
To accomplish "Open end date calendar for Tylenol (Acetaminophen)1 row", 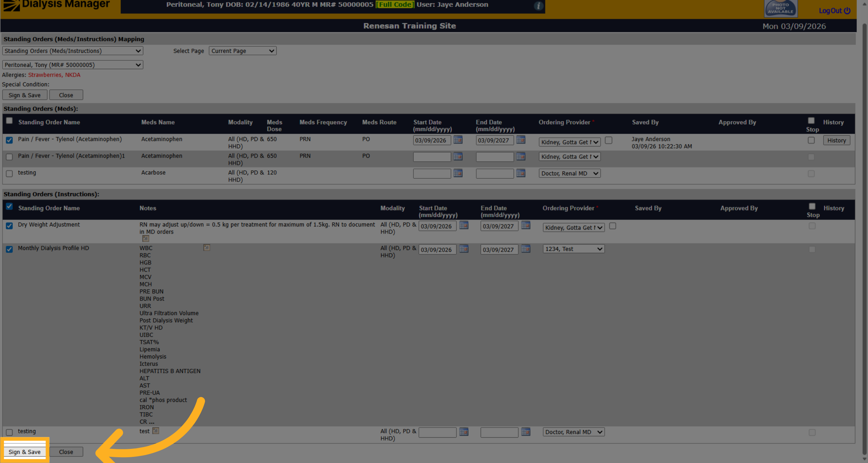I will coord(521,157).
